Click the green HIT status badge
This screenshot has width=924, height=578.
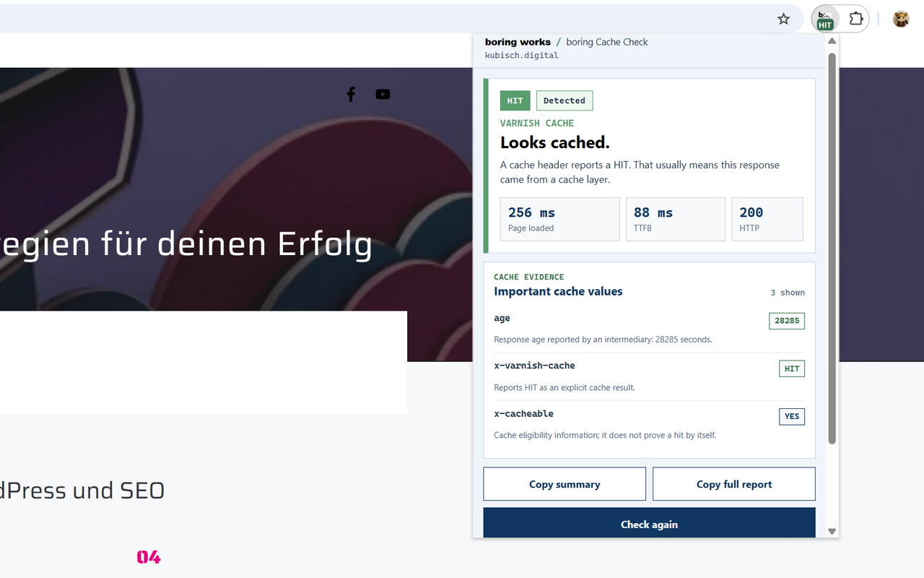[515, 100]
